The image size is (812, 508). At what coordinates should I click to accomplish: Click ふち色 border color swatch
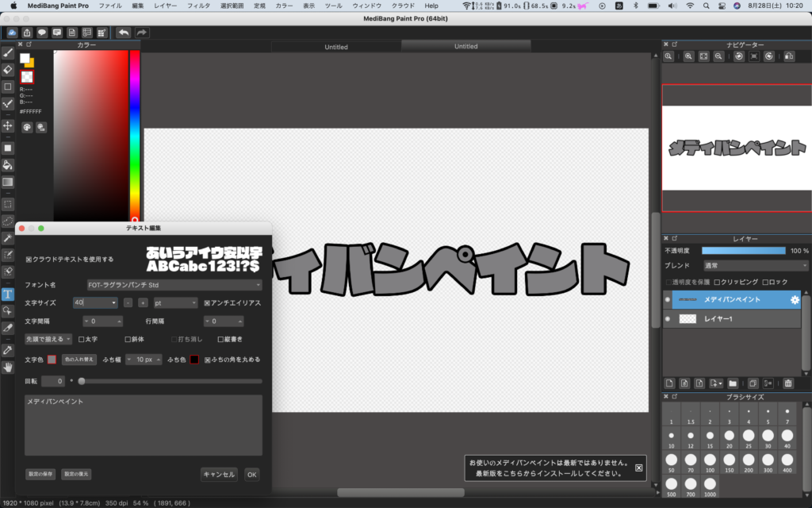click(194, 360)
